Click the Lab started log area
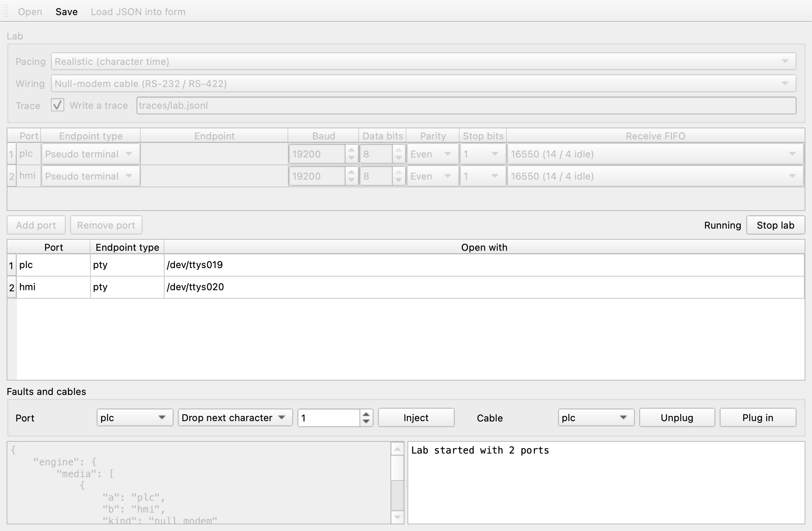This screenshot has width=812, height=531. [606, 483]
